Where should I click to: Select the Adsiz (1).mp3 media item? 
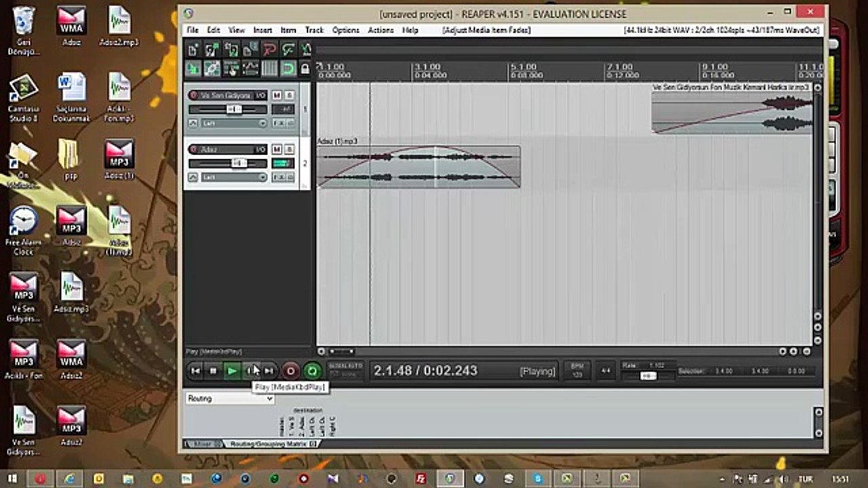coord(418,167)
